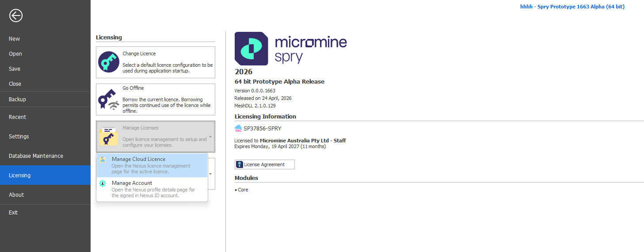Click the Modules heading

[246, 178]
